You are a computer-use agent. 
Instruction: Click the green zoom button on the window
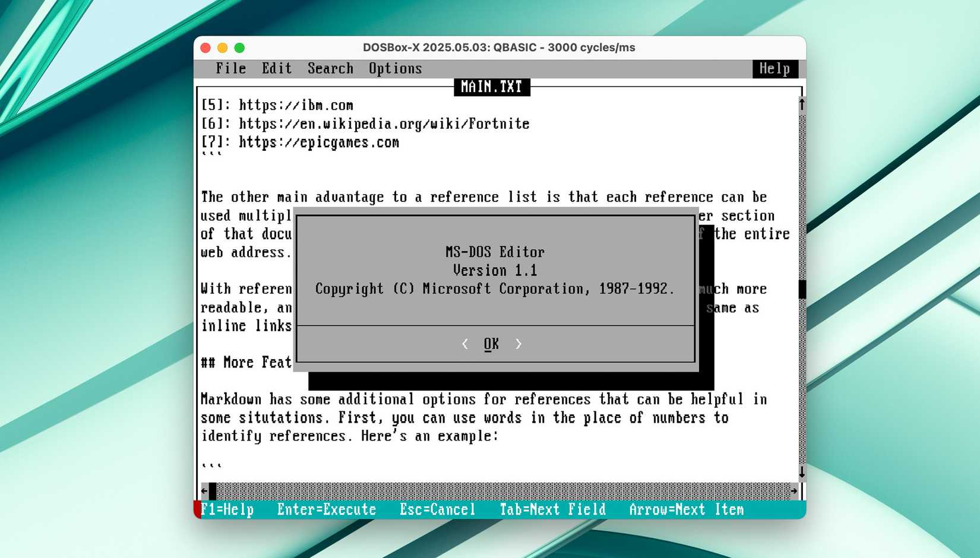(238, 47)
